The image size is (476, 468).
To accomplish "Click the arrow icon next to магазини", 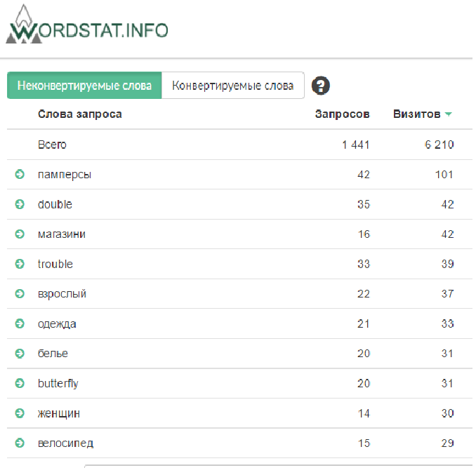I will (x=20, y=234).
